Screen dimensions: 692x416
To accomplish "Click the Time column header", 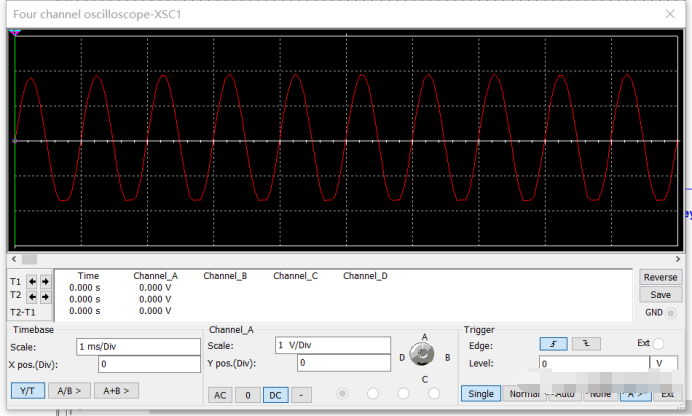I will (x=88, y=276).
